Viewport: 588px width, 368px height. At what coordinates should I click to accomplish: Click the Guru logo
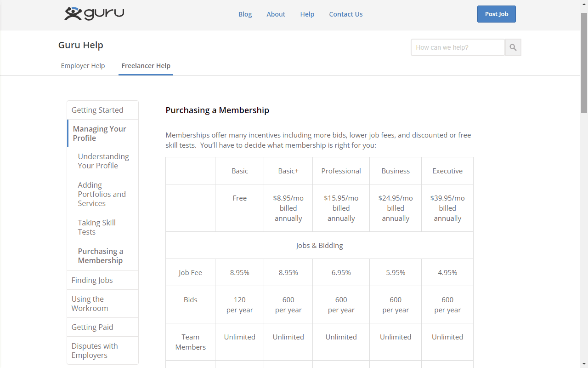[94, 14]
